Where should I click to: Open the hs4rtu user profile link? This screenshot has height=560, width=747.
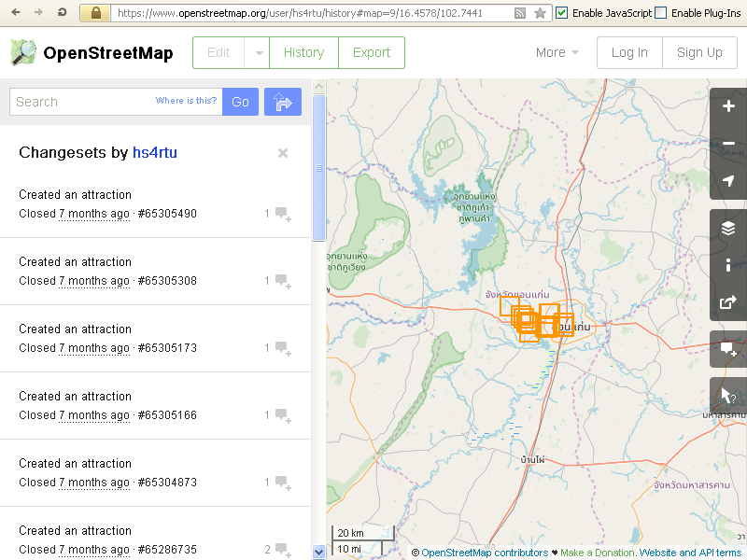click(x=155, y=152)
